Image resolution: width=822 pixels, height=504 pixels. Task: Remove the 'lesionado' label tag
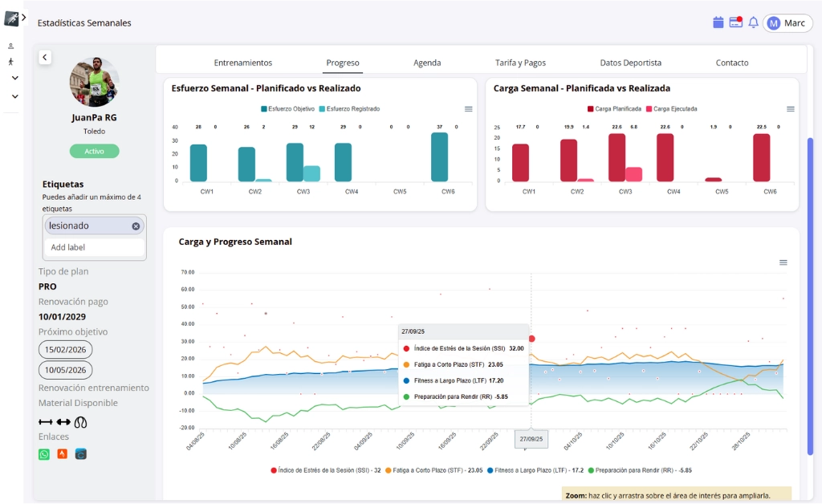pyautogui.click(x=136, y=226)
